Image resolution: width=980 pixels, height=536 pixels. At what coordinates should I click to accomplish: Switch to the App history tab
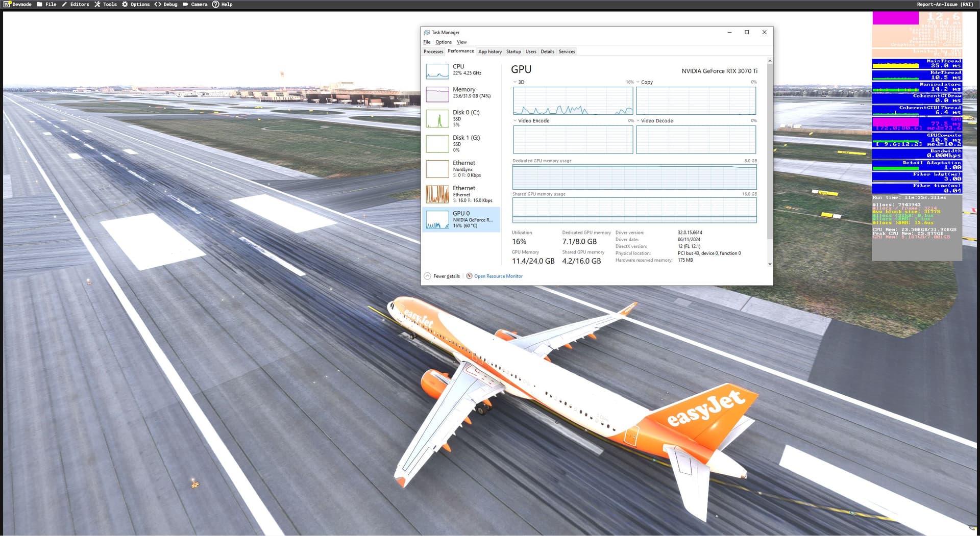click(x=489, y=52)
